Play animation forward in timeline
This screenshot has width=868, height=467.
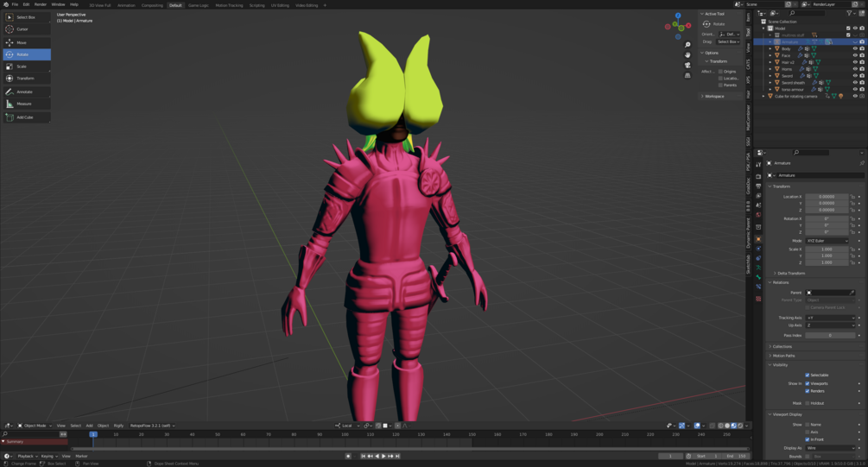(383, 456)
